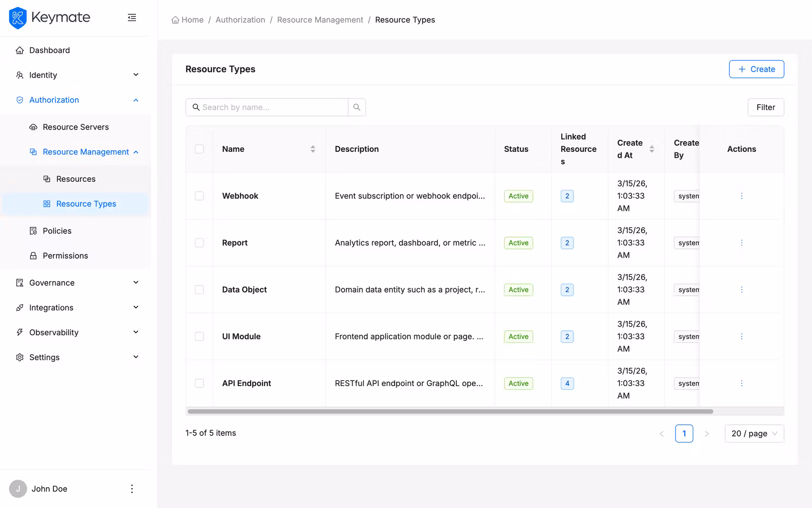Open the Filter panel
812x508 pixels.
[x=765, y=107]
